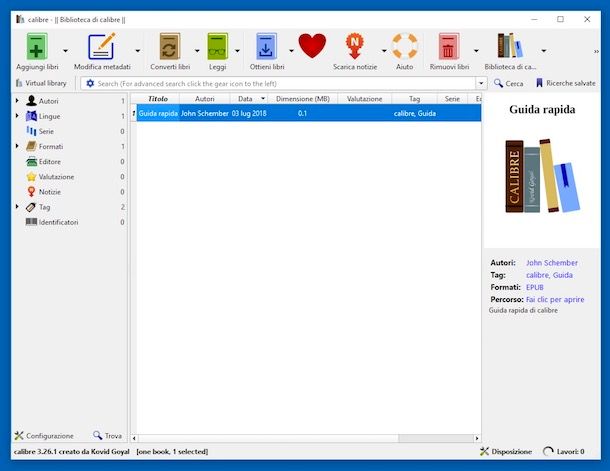The image size is (610, 471).
Task: Open the Biblioteca di calibre library icon
Action: 510,46
